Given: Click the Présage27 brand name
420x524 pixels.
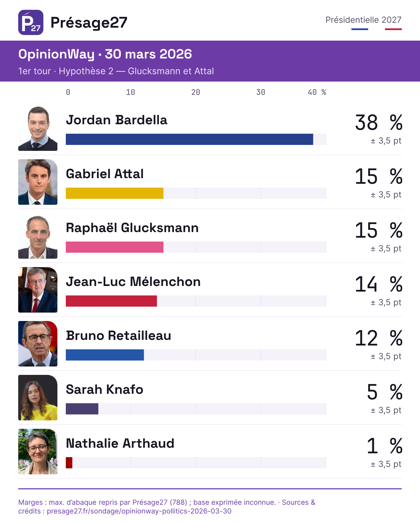Looking at the screenshot, I should tap(89, 23).
